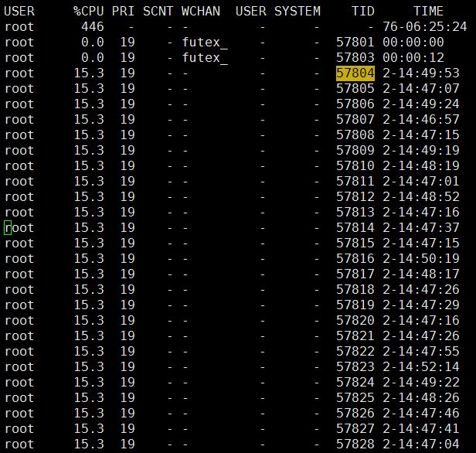The width and height of the screenshot is (476, 453).
Task: Click TID 57811
Action: [x=355, y=182]
